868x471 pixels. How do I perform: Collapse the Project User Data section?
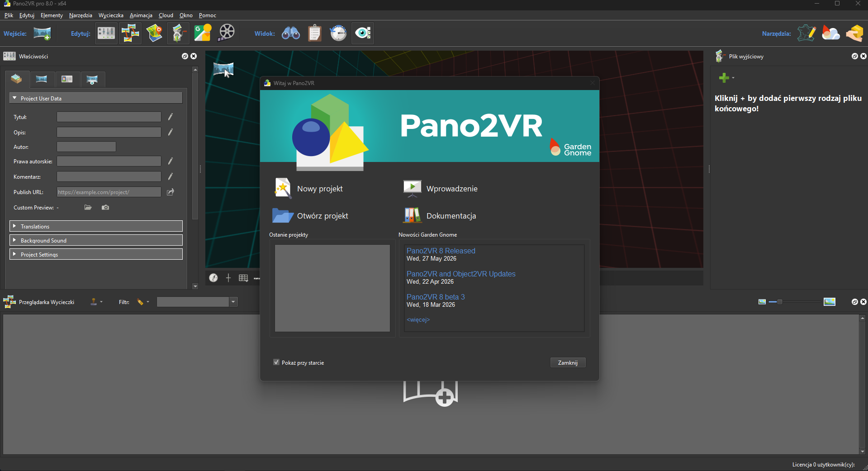pos(96,98)
